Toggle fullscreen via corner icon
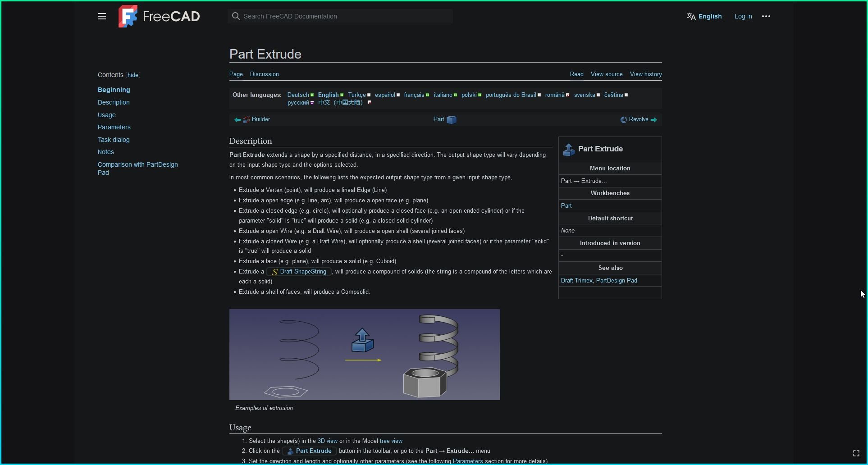The width and height of the screenshot is (868, 465). tap(856, 453)
